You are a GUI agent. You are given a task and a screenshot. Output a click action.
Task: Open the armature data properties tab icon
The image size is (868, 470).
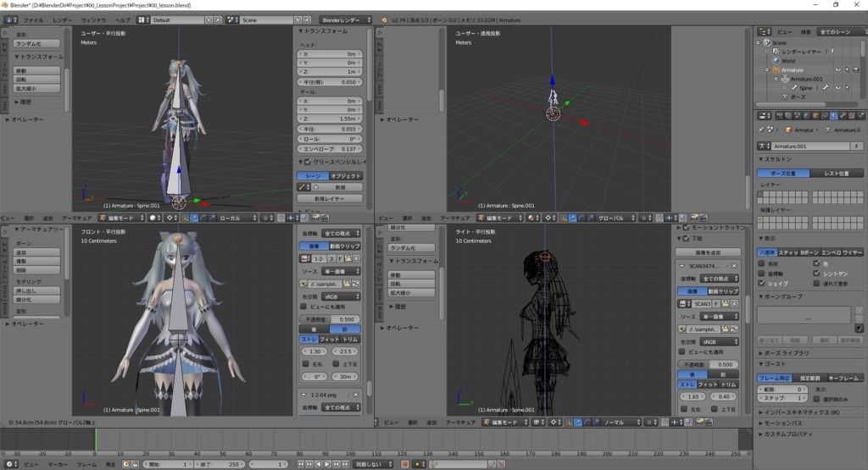point(833,115)
